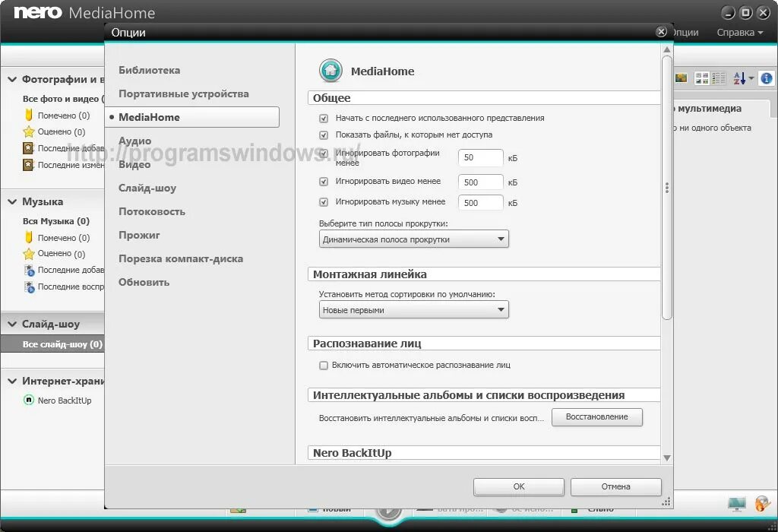778x532 pixels.
Task: Open Nero BackItUp entry in sidebar
Action: point(65,401)
